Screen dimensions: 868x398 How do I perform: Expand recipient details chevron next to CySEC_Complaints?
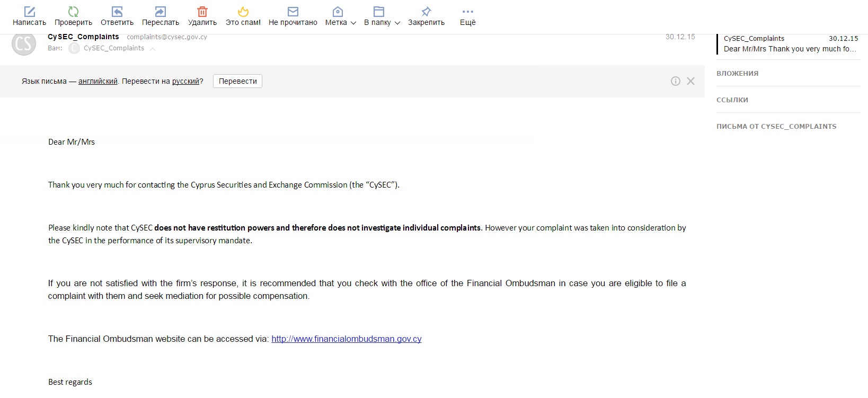[x=153, y=49]
